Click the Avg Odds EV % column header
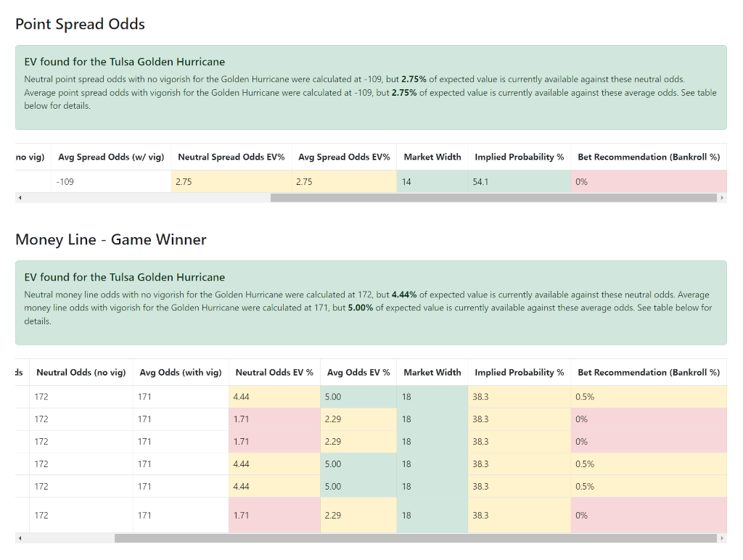This screenshot has height=560, width=743. click(358, 372)
